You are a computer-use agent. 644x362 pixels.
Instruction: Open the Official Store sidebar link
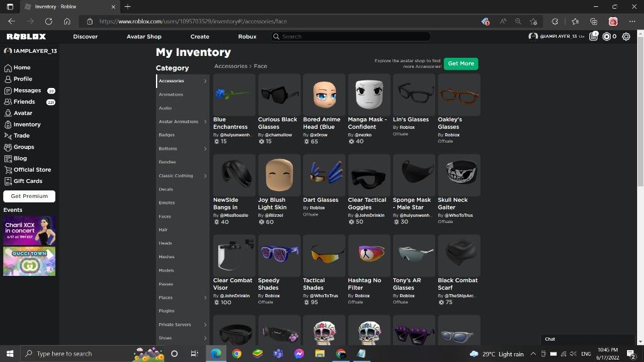point(32,170)
